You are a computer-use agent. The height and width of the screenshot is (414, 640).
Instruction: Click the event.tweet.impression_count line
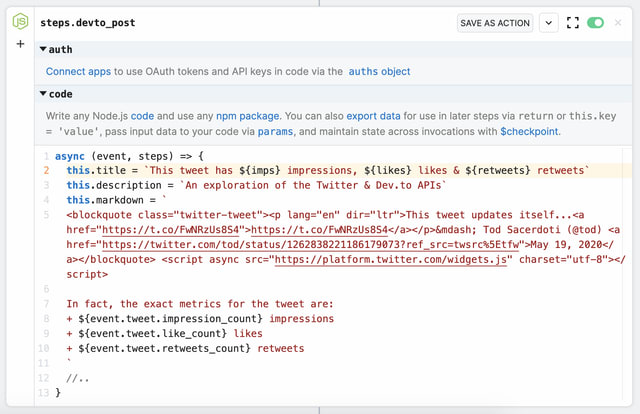[200, 318]
